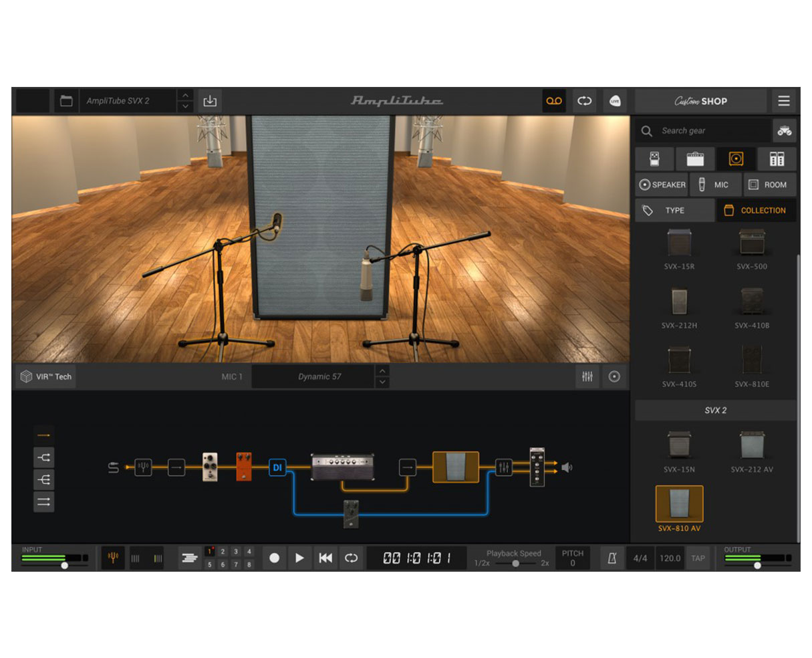The width and height of the screenshot is (812, 658).
Task: Open the speaker selection circle icon
Action: 614,376
